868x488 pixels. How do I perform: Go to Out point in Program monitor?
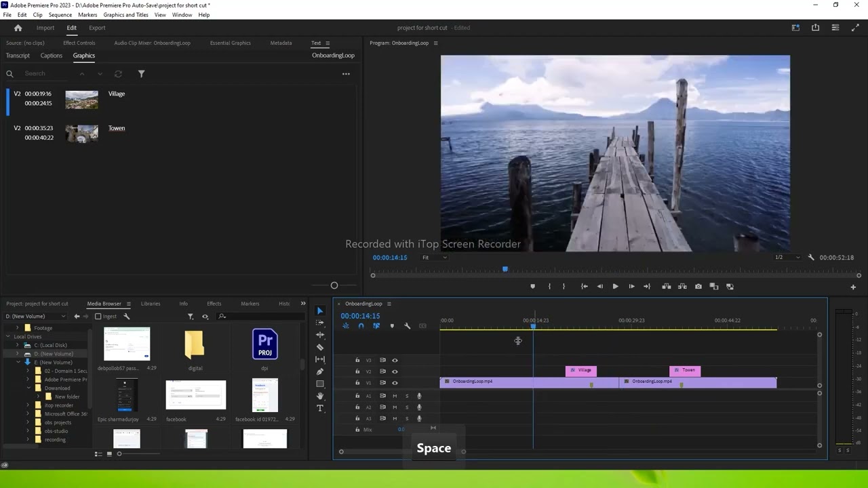(647, 287)
